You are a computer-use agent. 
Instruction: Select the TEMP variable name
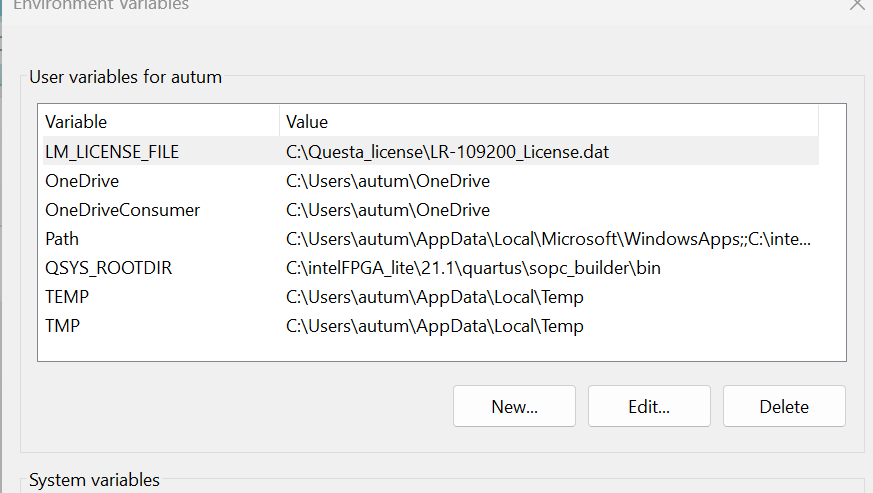(67, 297)
